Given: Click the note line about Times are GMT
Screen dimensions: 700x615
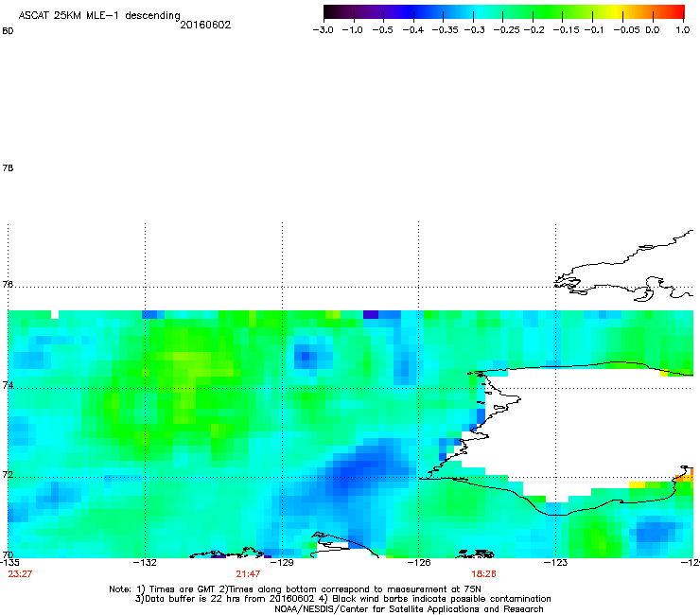Looking at the screenshot, I should click(x=295, y=589).
